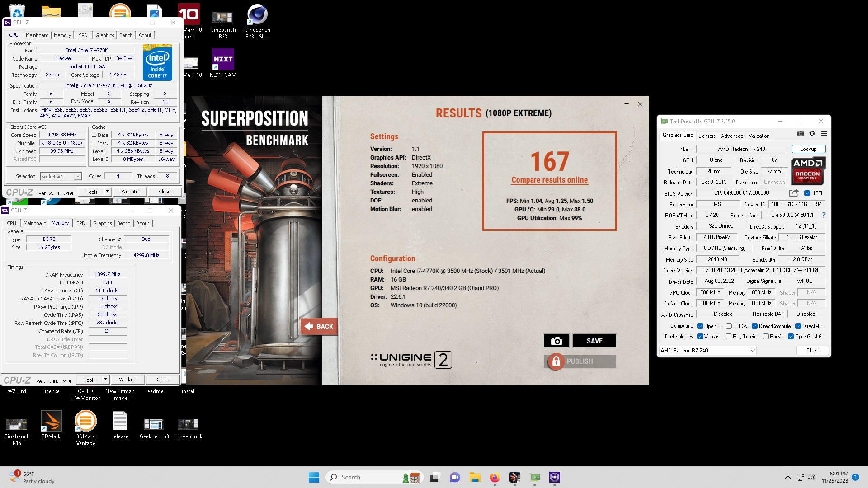Click Close button in GPU-Z window
This screenshot has width=868, height=488.
coord(812,351)
